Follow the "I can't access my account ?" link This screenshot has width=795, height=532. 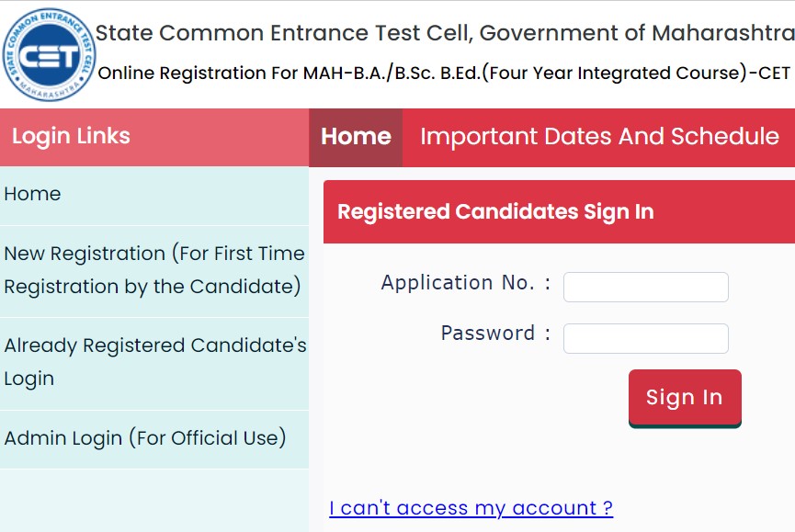point(471,508)
